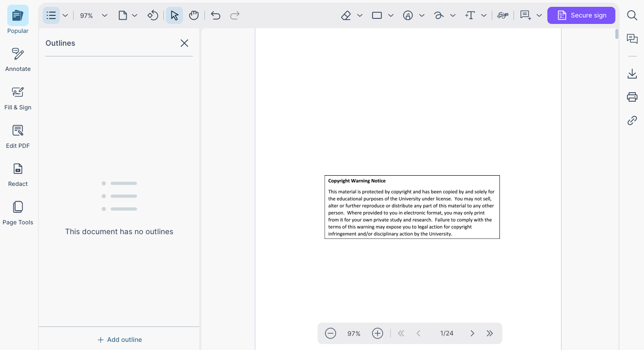Activate the Highlighter tool
The width and height of the screenshot is (644, 350).
tap(346, 15)
